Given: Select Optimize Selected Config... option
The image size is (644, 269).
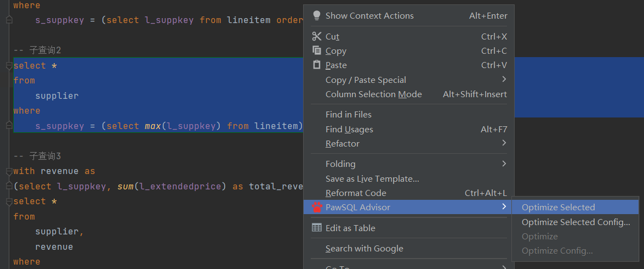Looking at the screenshot, I should point(575,222).
